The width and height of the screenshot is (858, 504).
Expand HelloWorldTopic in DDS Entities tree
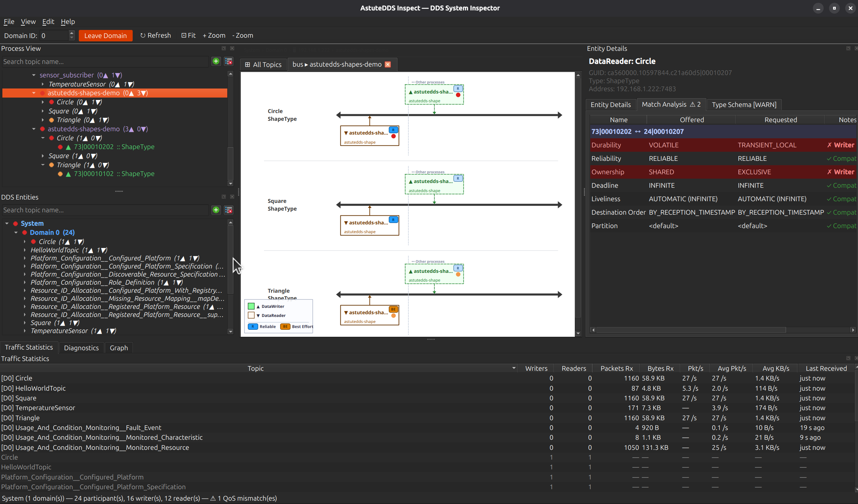[x=25, y=250]
